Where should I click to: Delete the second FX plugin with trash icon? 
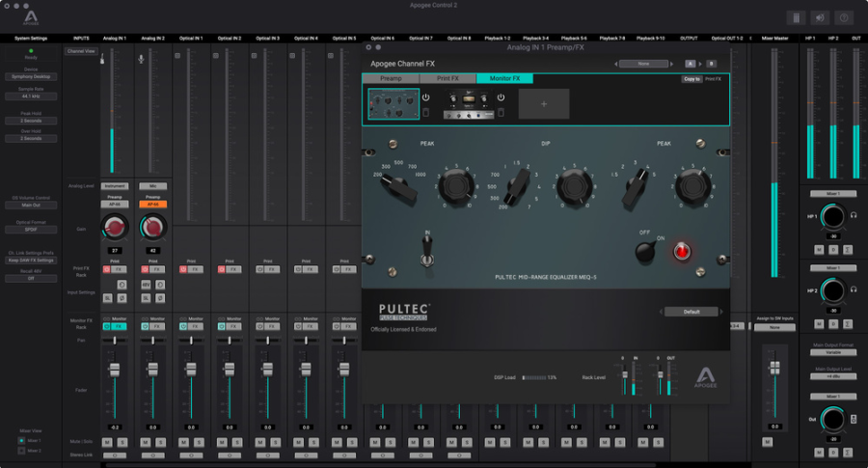pyautogui.click(x=501, y=113)
